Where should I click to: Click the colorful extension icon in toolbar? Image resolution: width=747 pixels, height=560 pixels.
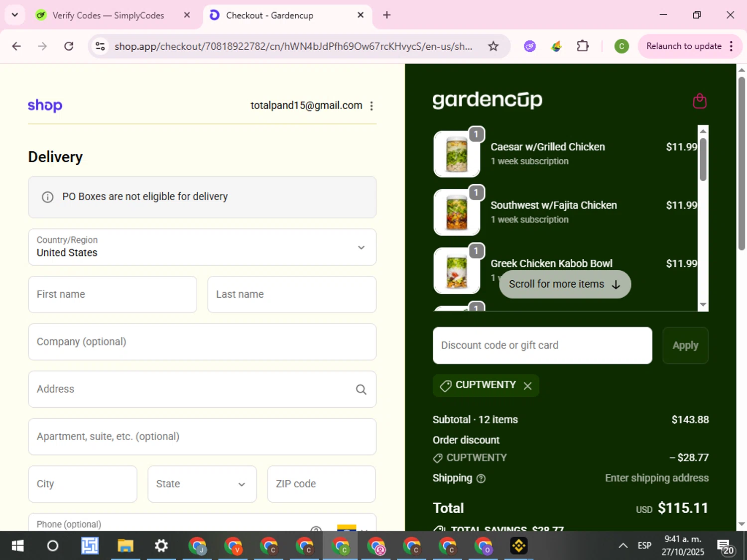click(556, 46)
